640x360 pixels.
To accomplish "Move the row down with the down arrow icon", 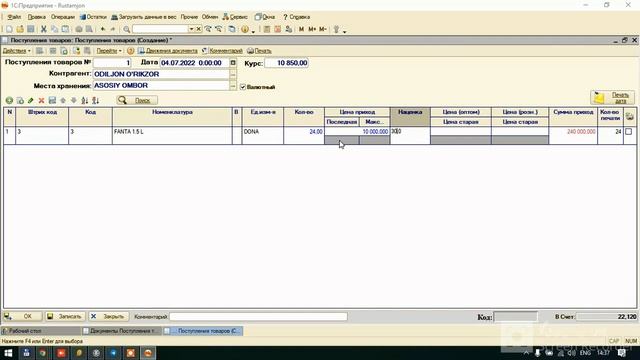I will coord(73,100).
